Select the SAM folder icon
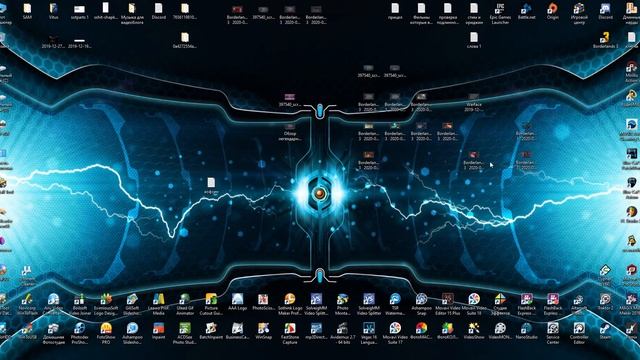 click(27, 11)
